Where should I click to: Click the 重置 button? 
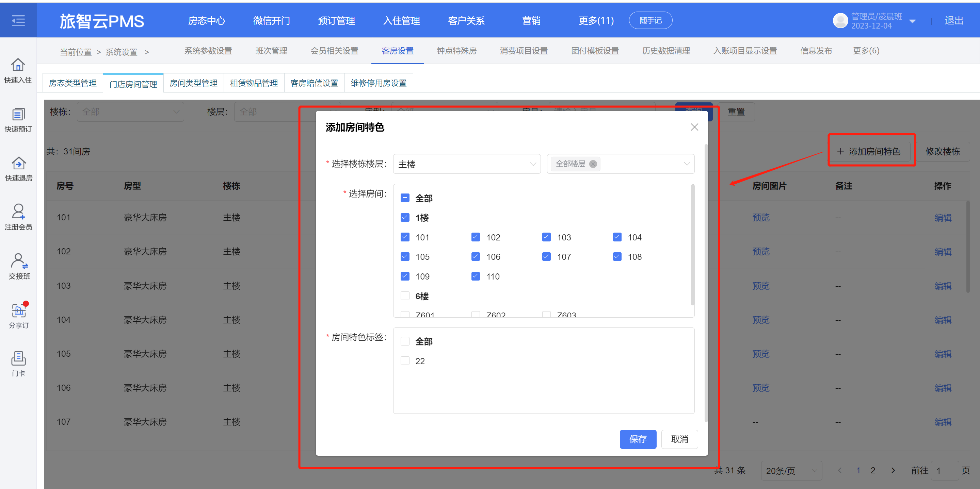click(x=736, y=112)
